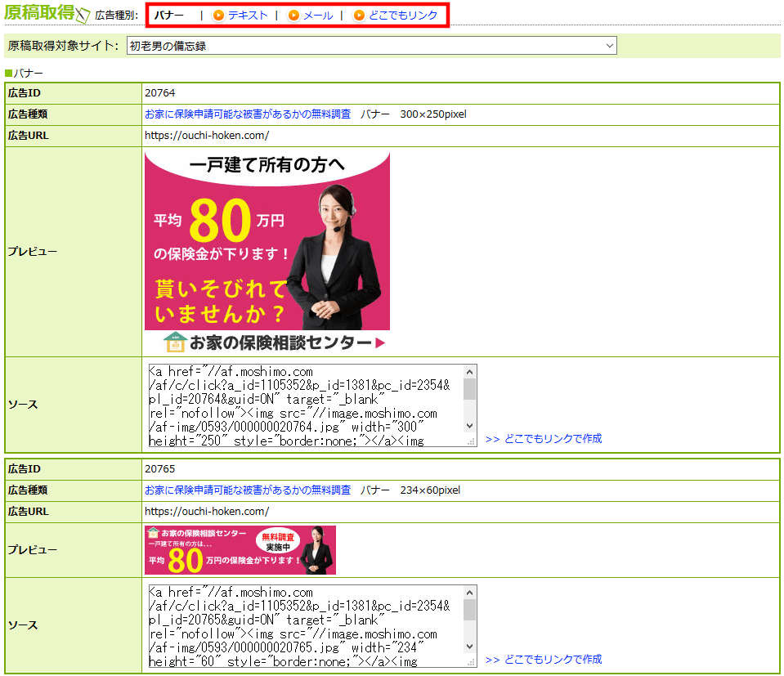This screenshot has height=676, width=784.
Task: Click the ad type link for ad 20764
Action: pos(248,114)
